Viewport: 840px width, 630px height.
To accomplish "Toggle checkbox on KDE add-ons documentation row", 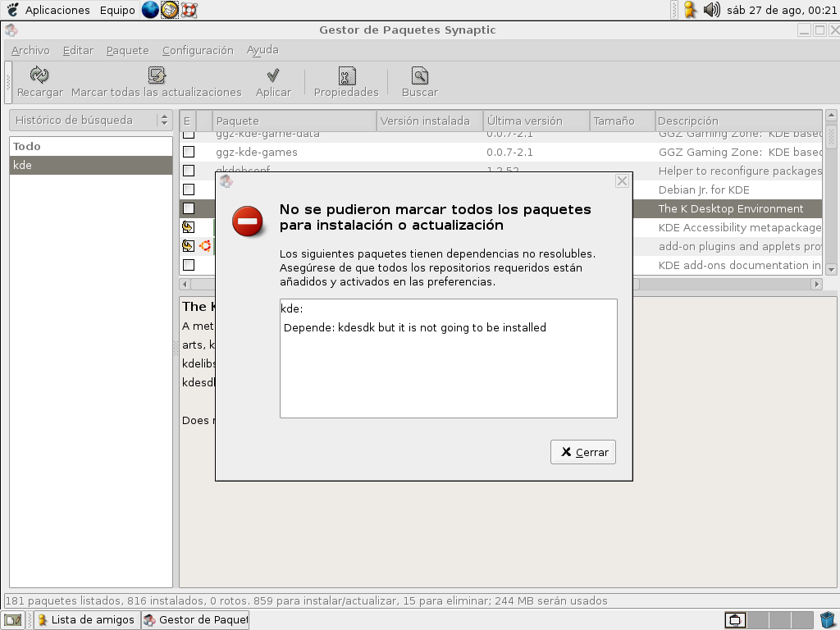I will point(189,265).
